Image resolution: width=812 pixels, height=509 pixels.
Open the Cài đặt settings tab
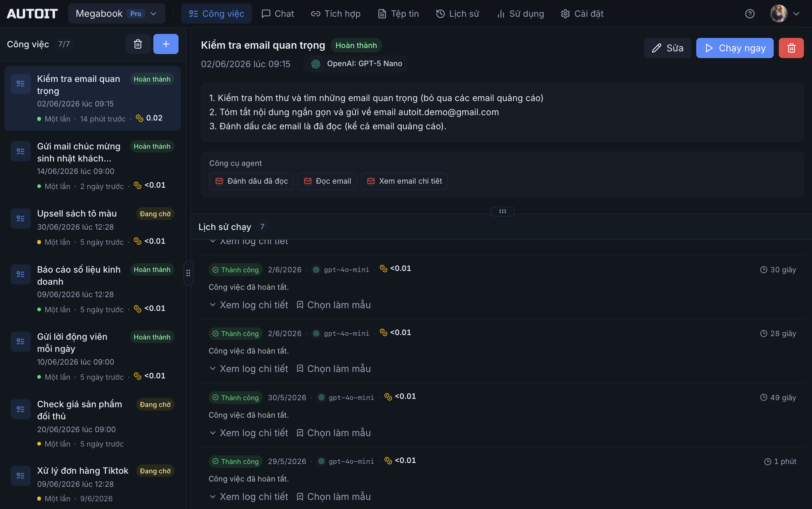[582, 14]
